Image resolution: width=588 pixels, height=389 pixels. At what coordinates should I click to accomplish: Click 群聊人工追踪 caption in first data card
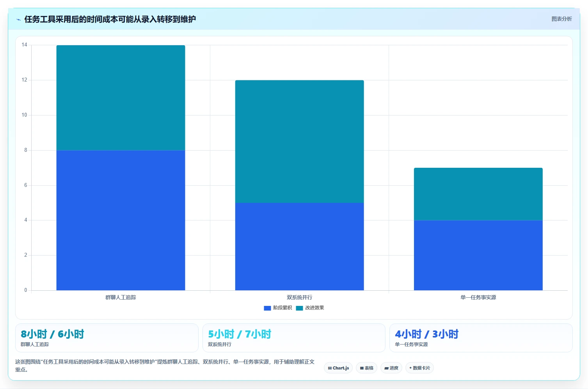35,345
